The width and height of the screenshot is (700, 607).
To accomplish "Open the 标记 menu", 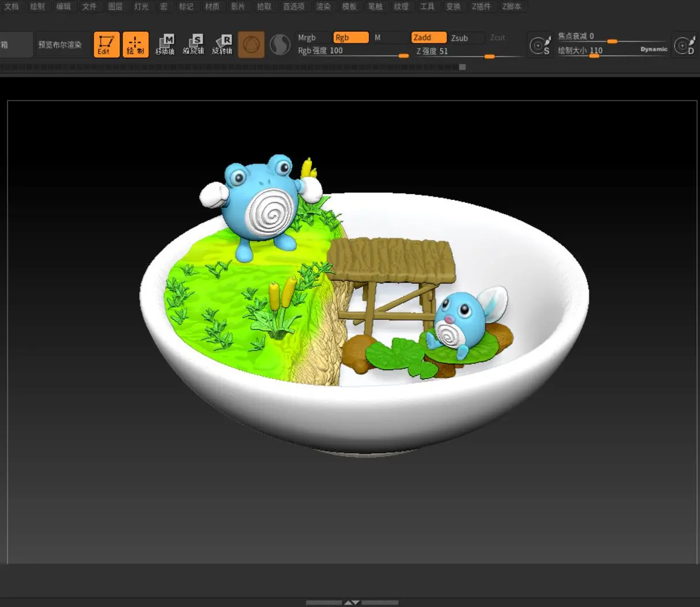I will click(x=186, y=6).
